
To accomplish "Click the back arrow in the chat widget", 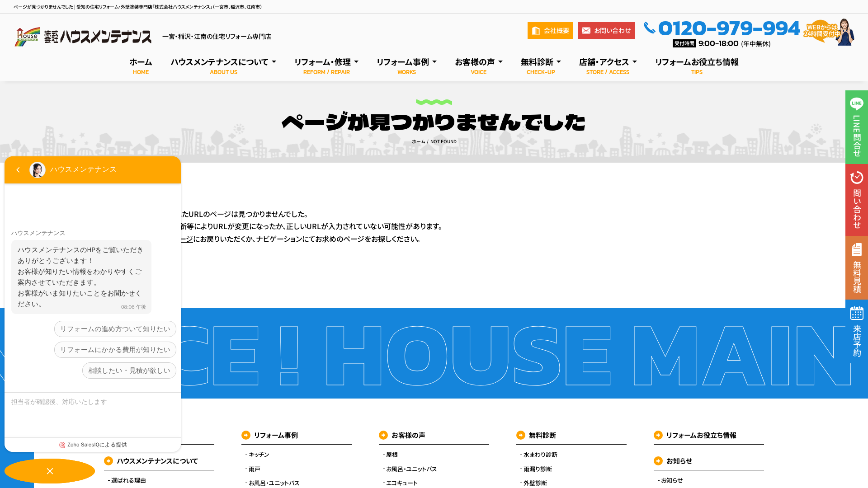I will pos(18,170).
